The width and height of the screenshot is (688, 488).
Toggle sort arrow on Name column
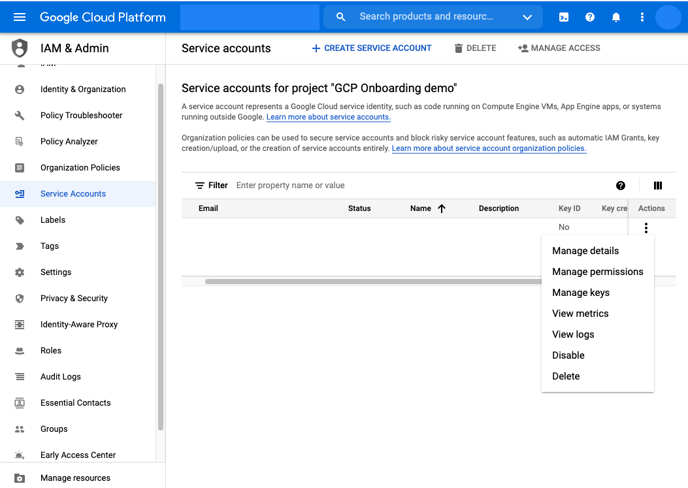click(x=441, y=208)
